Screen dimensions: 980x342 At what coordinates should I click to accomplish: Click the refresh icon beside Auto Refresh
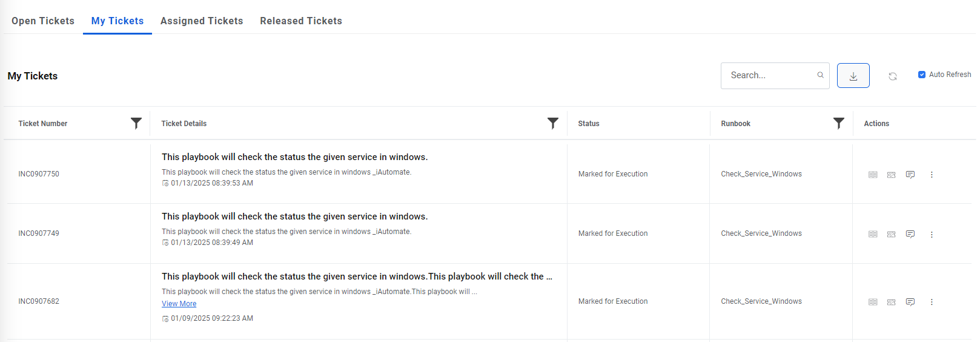click(892, 76)
